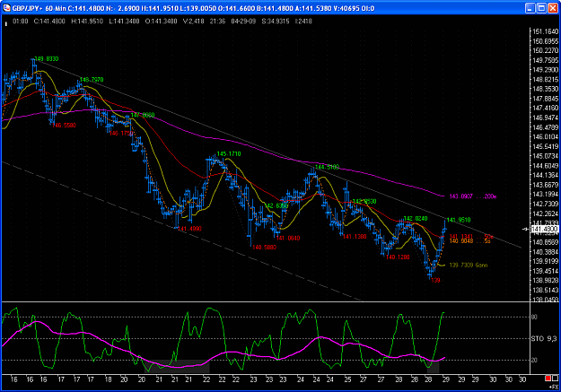
Task: Click the STO 9,3 stochastic indicator label
Action: click(x=544, y=338)
